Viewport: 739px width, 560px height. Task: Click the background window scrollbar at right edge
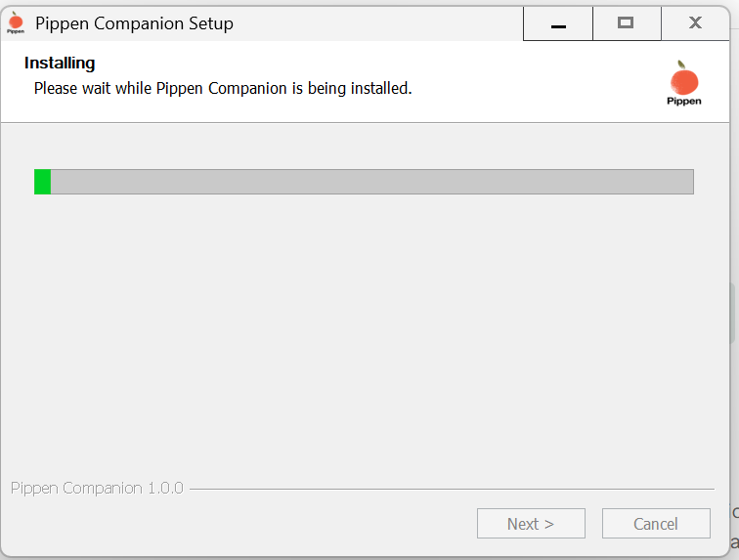pyautogui.click(x=734, y=313)
